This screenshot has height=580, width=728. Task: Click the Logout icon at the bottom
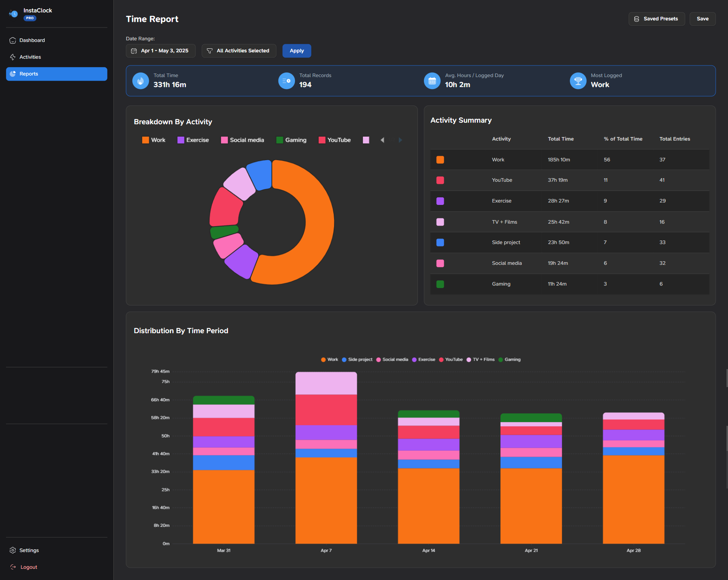(12, 567)
